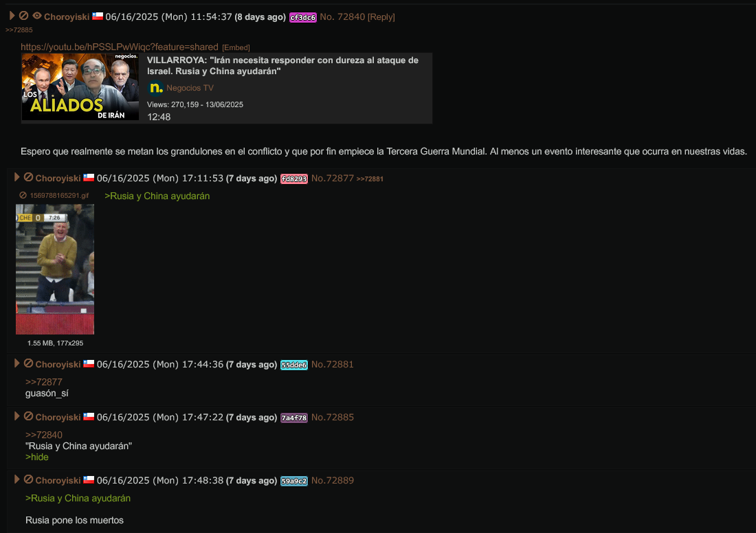Image resolution: width=756 pixels, height=533 pixels.
Task: Click the hide icon on post 72885
Action: point(28,416)
